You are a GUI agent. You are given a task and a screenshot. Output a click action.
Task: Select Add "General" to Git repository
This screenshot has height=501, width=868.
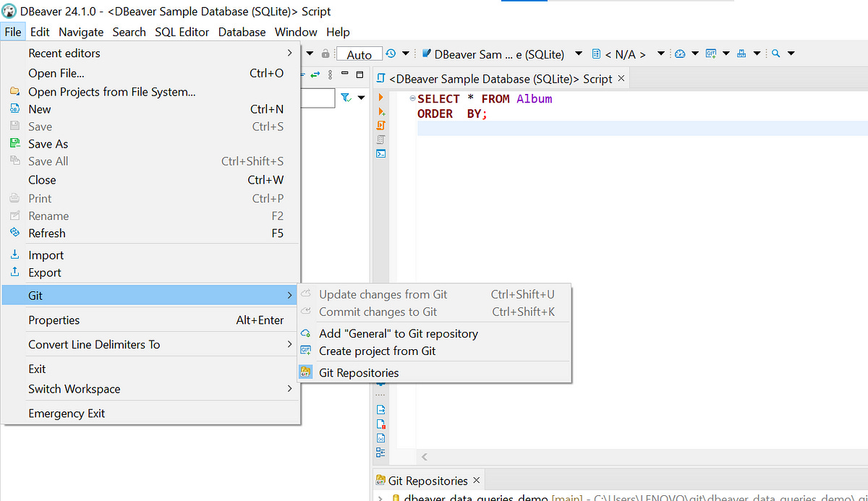[434, 333]
